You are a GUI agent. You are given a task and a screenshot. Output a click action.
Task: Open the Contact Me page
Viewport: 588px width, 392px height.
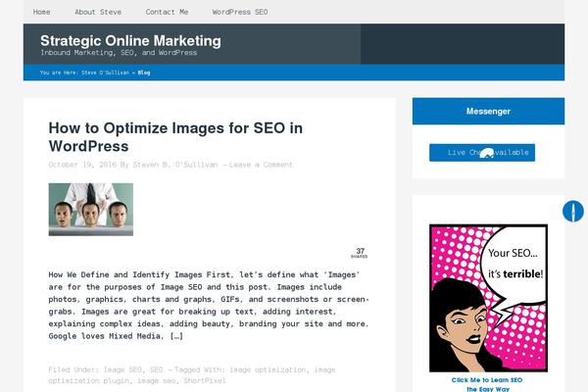167,12
